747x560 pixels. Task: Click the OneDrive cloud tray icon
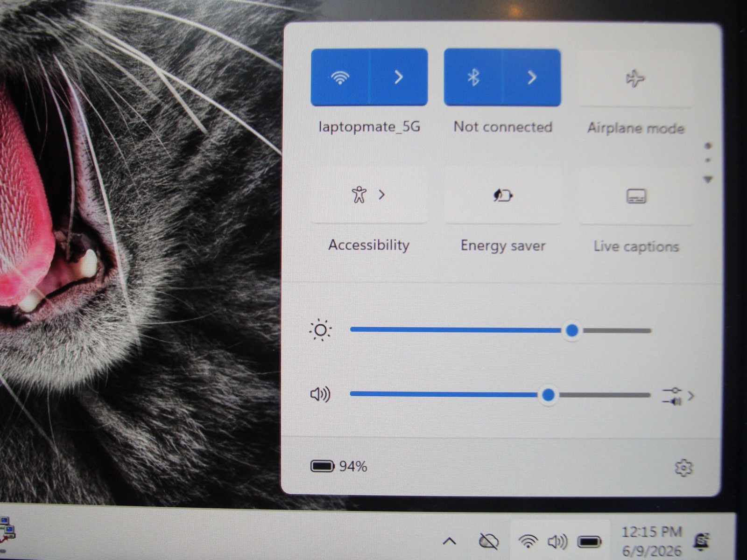pos(489,541)
